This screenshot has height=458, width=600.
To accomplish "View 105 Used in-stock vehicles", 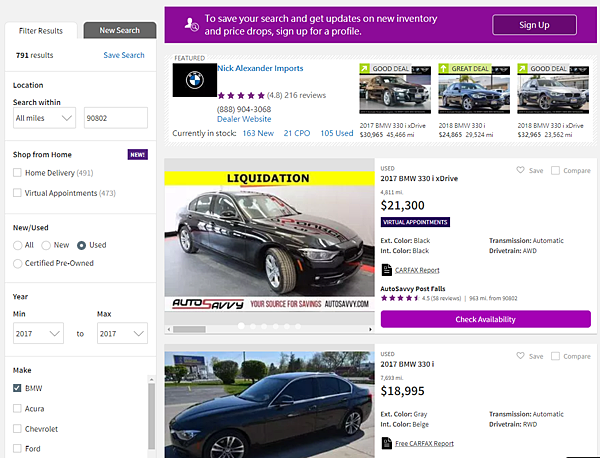I will pos(337,133).
